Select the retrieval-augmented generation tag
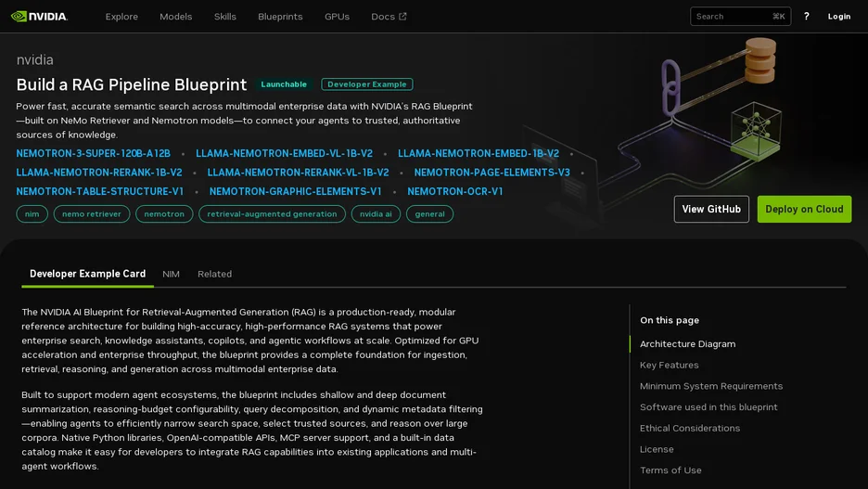This screenshot has height=489, width=868. tap(272, 213)
